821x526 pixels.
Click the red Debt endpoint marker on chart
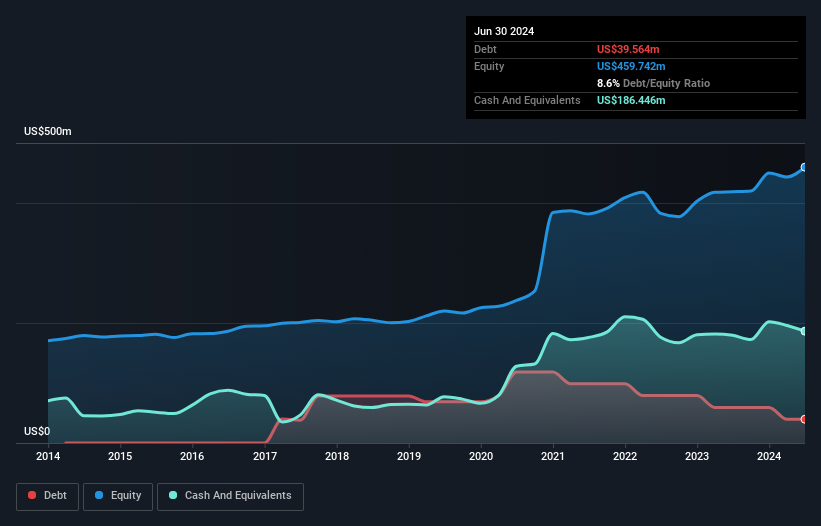click(803, 419)
